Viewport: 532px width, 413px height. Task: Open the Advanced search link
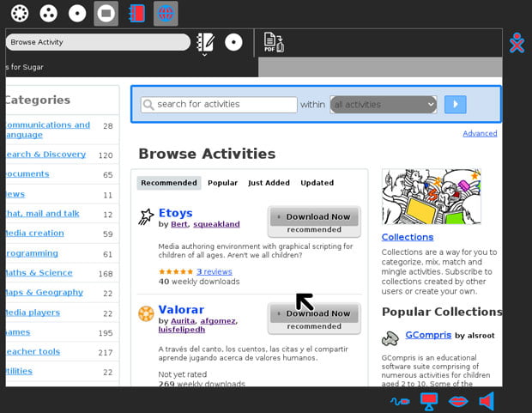(x=480, y=133)
